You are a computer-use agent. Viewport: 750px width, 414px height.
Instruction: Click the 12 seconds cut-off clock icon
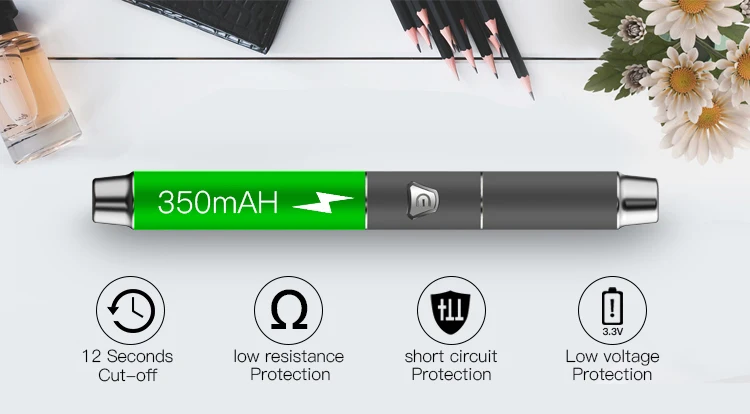[x=131, y=310]
